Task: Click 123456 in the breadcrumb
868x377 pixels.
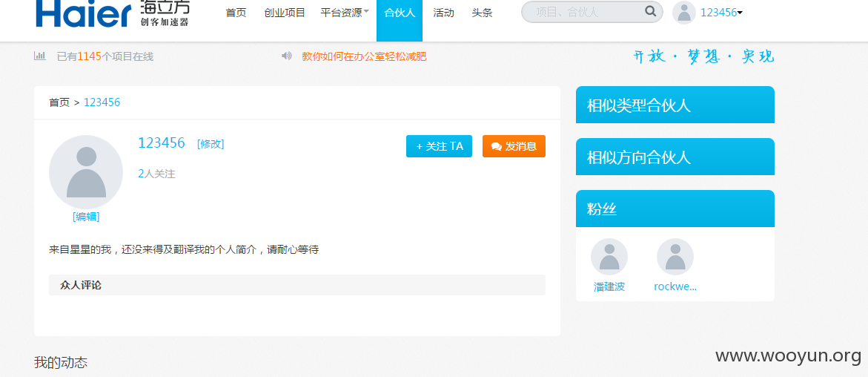Action: click(102, 102)
